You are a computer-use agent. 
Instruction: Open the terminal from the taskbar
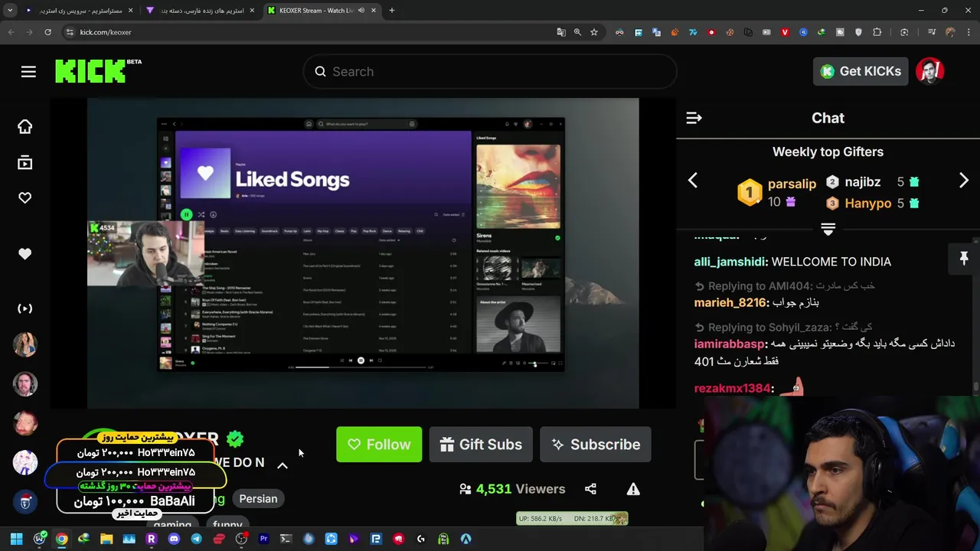(286, 539)
